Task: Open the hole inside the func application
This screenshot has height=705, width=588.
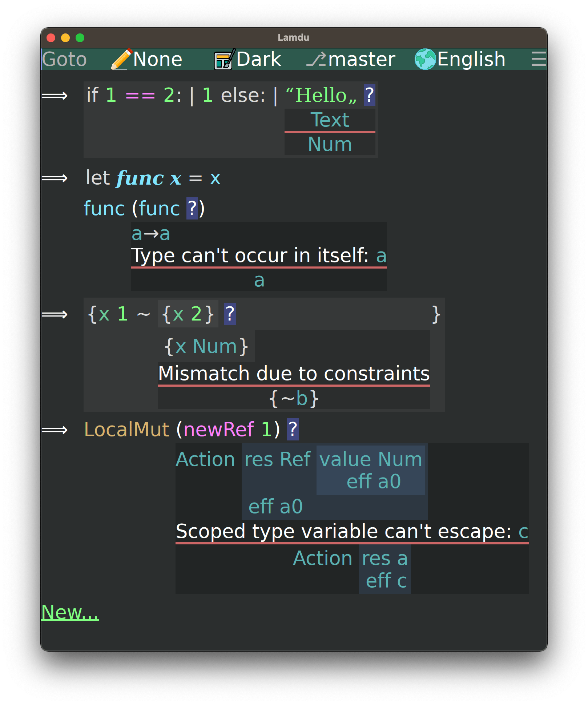Action: tap(192, 208)
